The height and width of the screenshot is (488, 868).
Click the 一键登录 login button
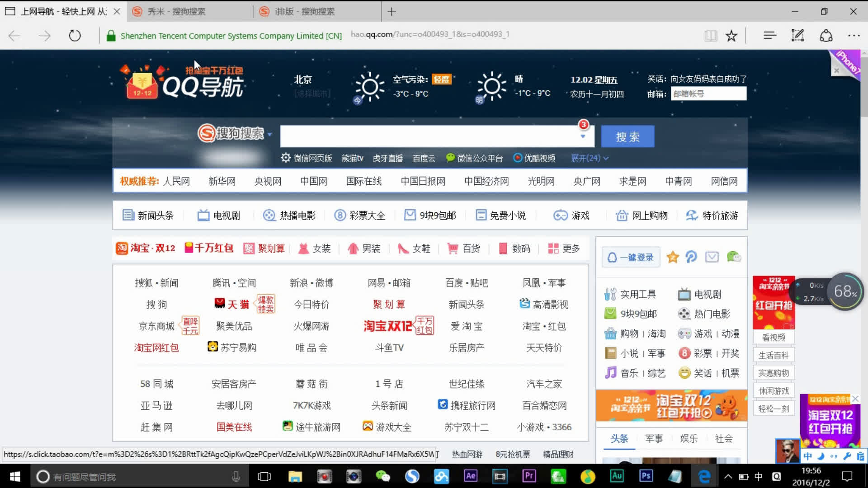[631, 257]
